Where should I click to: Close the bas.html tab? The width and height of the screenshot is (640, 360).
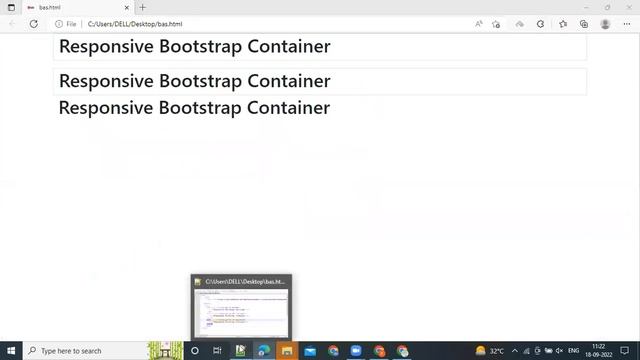click(x=127, y=7)
